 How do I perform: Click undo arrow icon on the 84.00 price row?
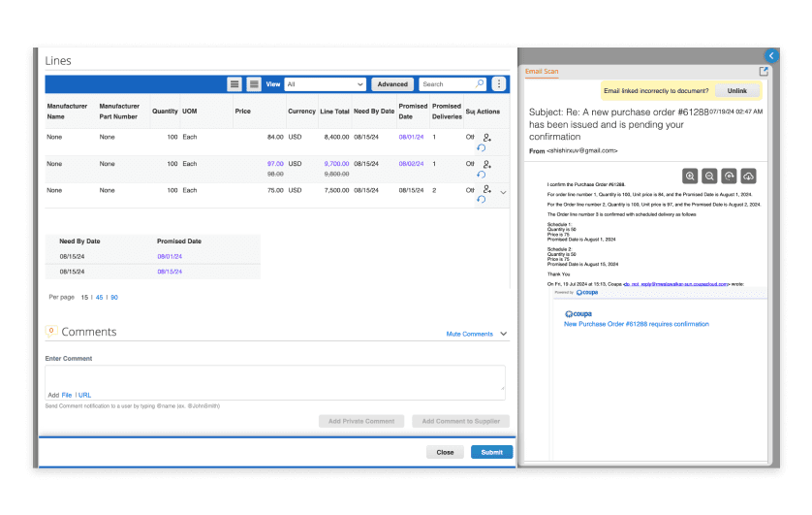tap(481, 148)
